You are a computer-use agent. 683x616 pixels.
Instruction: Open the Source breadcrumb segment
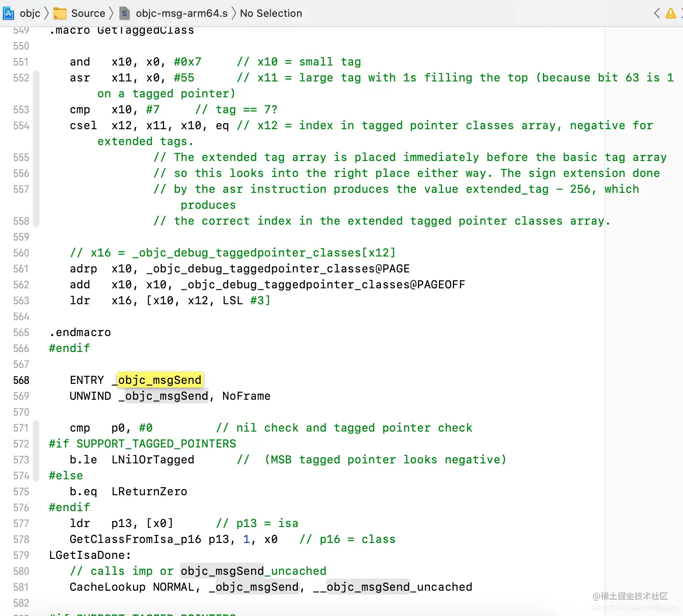point(88,13)
